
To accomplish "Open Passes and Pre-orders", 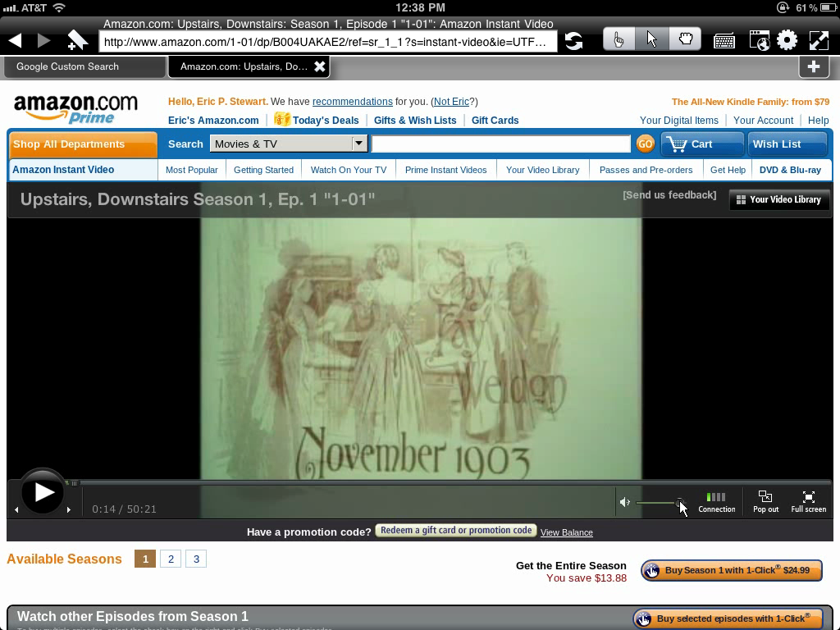I will pyautogui.click(x=646, y=170).
